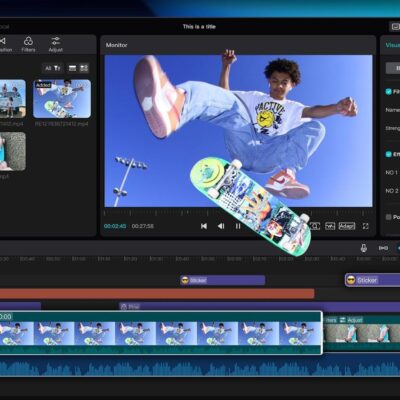400x400 pixels.
Task: Open the layout icon at top right
Action: 395,27
